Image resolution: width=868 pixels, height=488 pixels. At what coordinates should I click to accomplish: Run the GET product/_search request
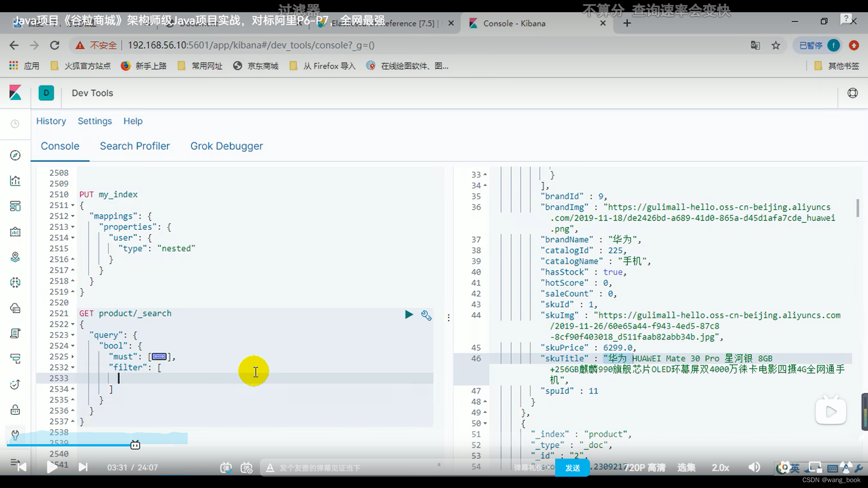point(409,314)
